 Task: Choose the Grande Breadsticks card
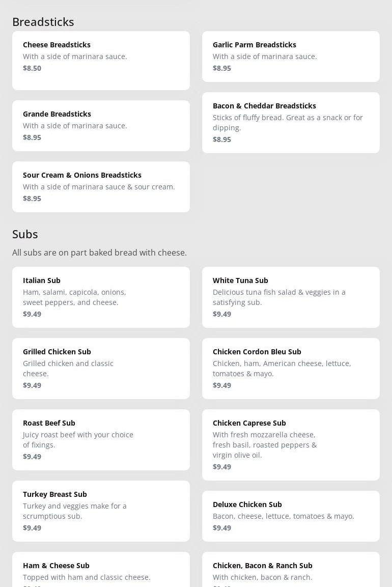[x=101, y=125]
